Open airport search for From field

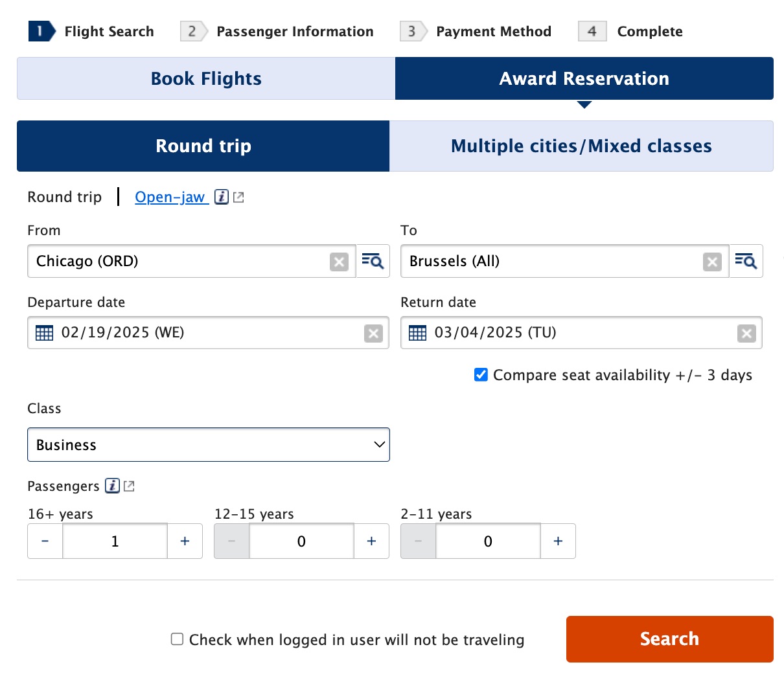(x=373, y=261)
